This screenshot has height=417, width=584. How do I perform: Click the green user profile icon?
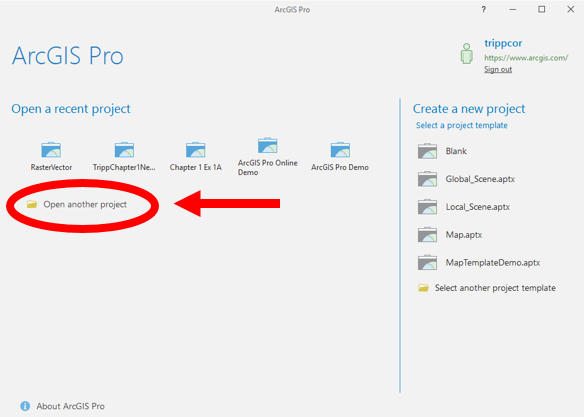(x=467, y=54)
